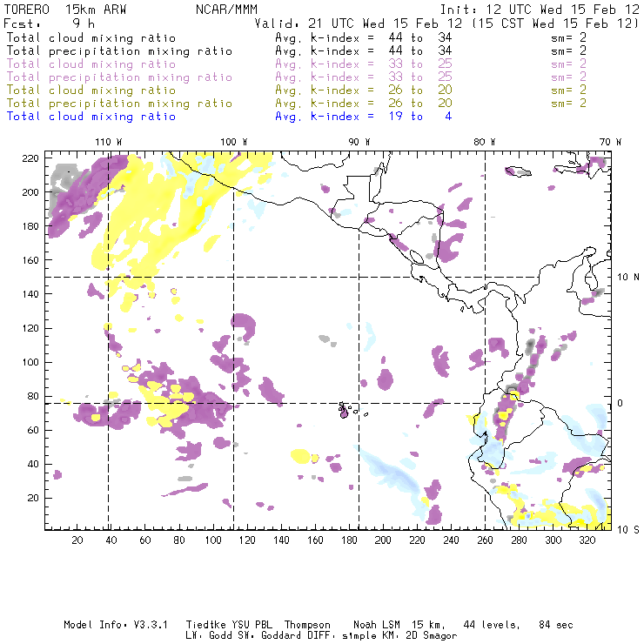Click the '90 W' longitude label
The image size is (644, 644).
pyautogui.click(x=359, y=142)
